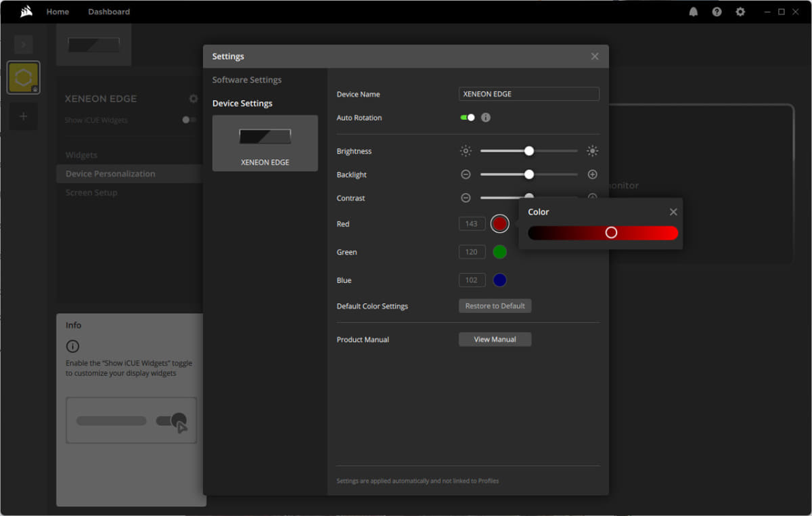
Task: Close the Color popup
Action: tap(673, 212)
